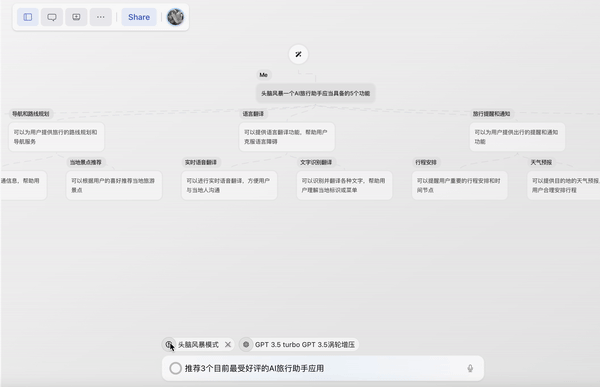Select the Me label above the prompt
600x387 pixels.
263,75
